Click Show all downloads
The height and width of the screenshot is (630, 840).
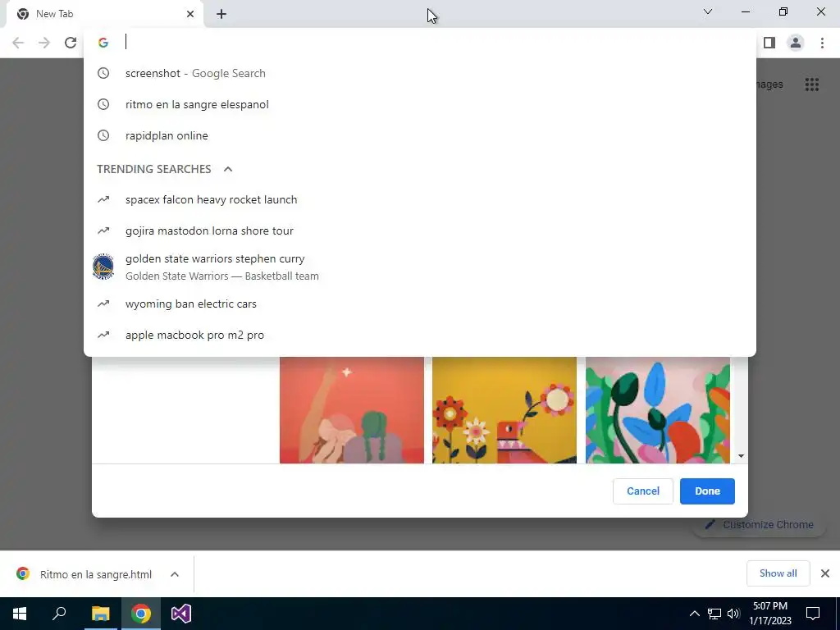click(x=778, y=573)
